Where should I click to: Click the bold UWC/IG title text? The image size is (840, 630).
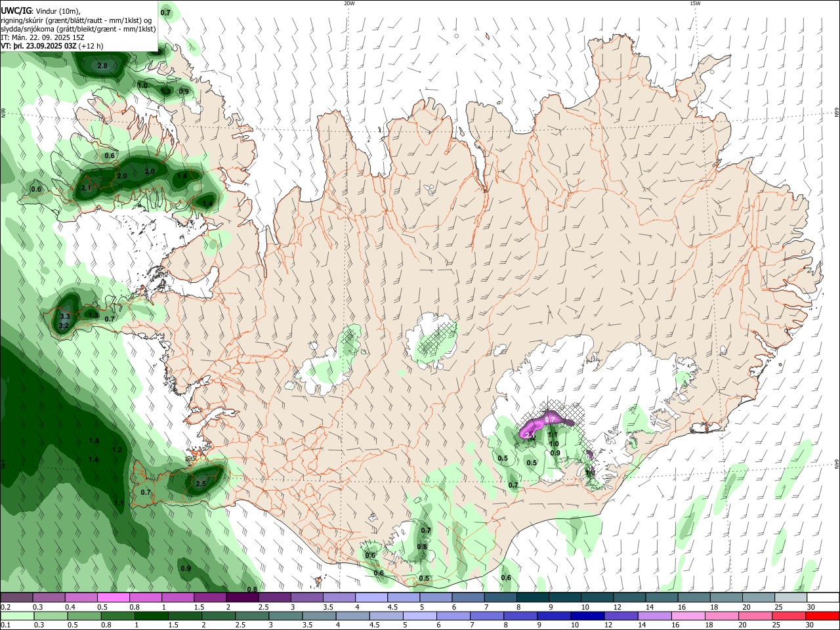tap(16, 11)
